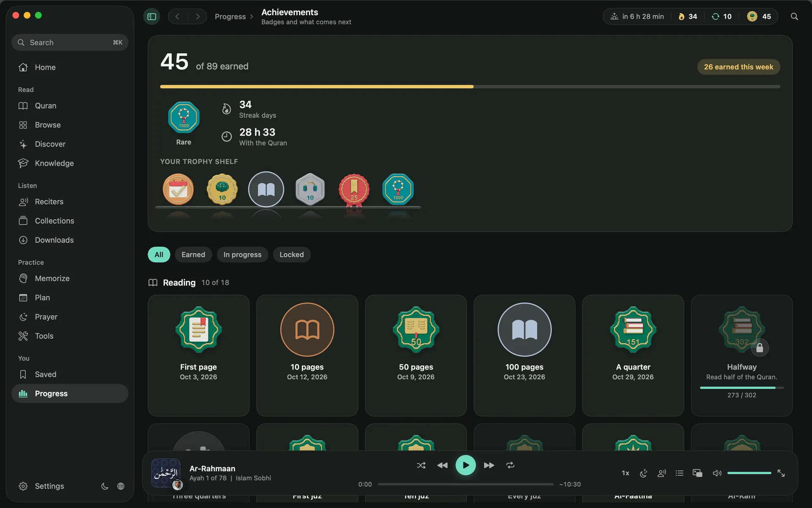This screenshot has width=812, height=508.
Task: Select the Locked filter tab
Action: (291, 254)
